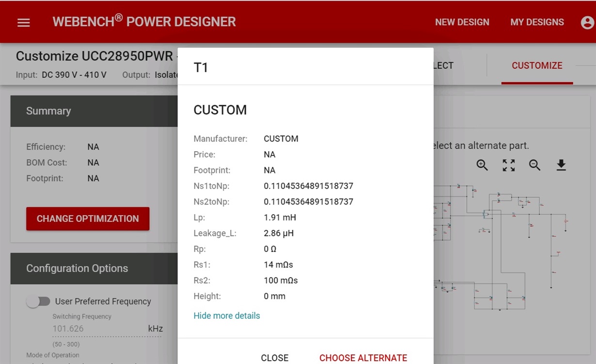The width and height of the screenshot is (596, 364).
Task: Click the Summary panel header
Action: pyautogui.click(x=94, y=111)
